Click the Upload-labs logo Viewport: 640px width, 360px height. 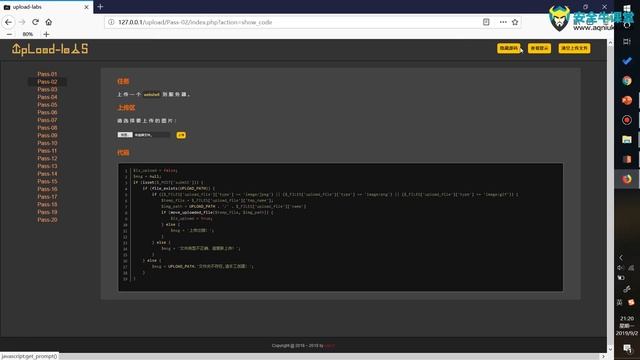pos(50,49)
